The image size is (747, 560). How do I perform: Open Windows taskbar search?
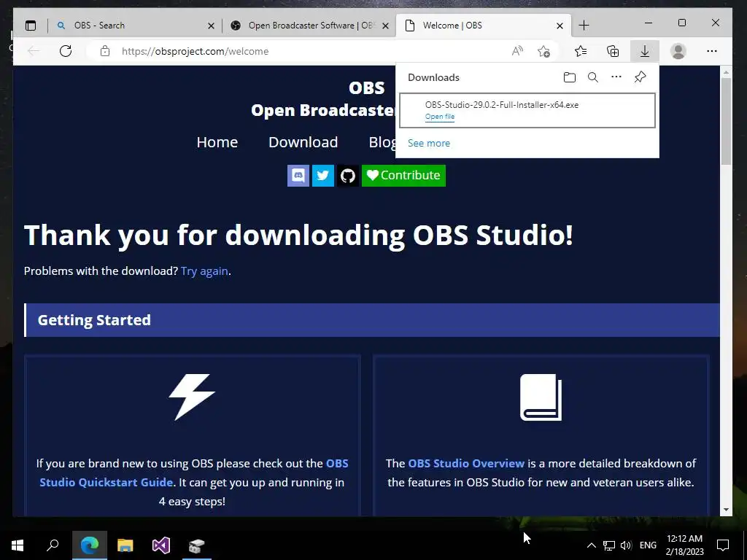(x=53, y=545)
